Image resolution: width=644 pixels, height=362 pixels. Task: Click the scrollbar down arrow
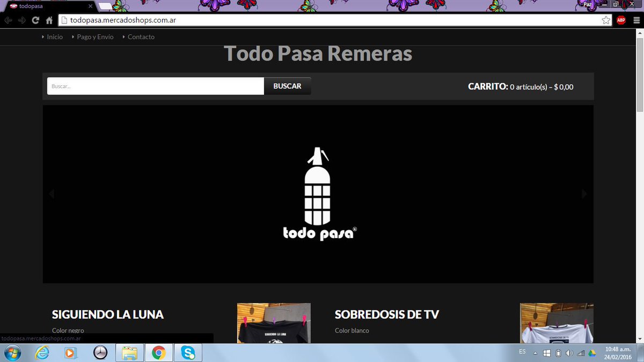pos(640,339)
